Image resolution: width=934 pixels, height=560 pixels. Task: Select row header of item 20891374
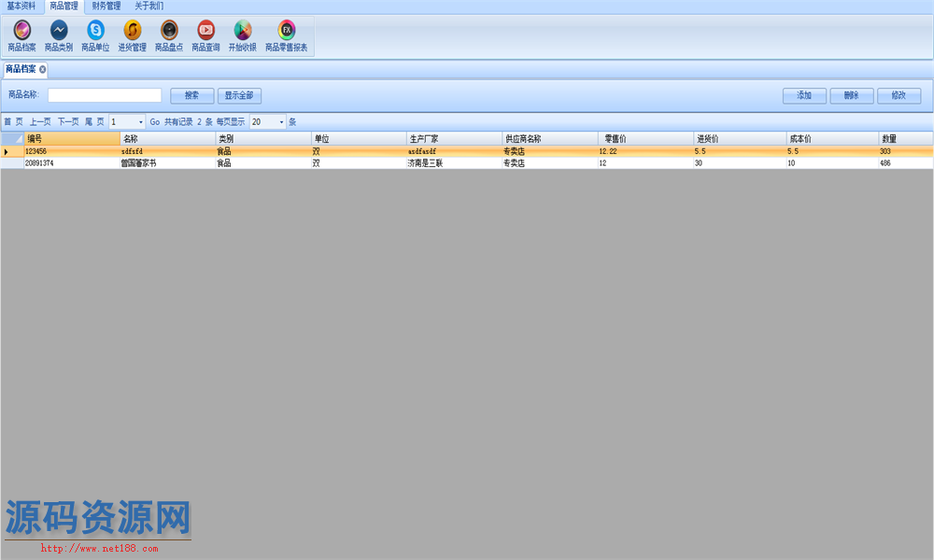pos(12,163)
